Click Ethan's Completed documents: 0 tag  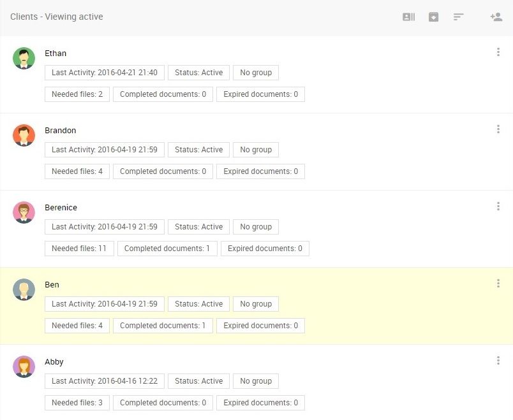click(163, 94)
